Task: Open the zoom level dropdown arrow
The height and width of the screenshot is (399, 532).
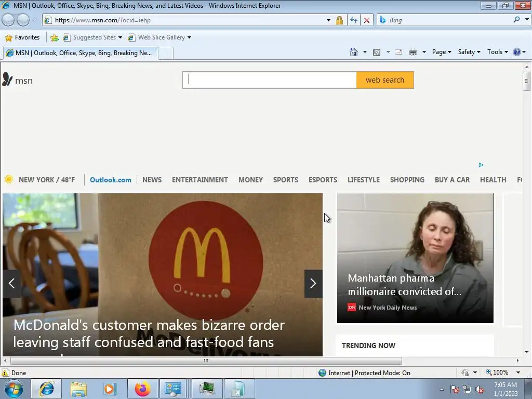Action: coord(518,373)
